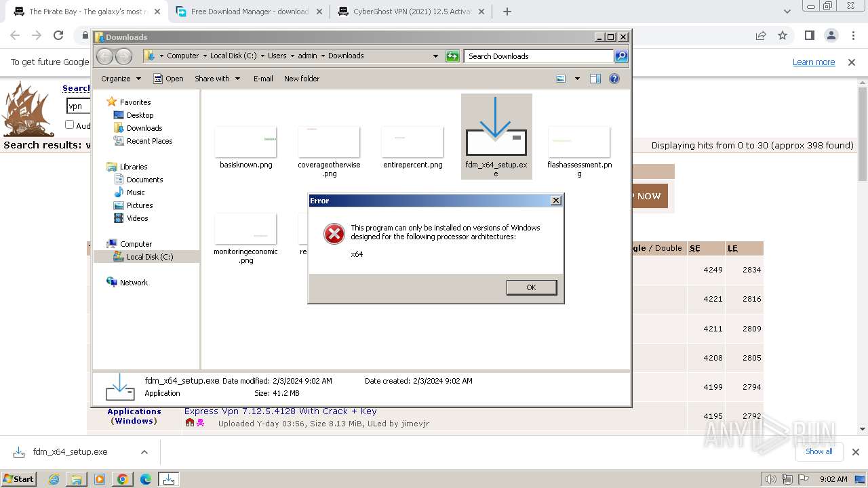Screen dimensions: 868x488
Task: Expand the Organize dropdown menu
Action: pyautogui.click(x=121, y=79)
